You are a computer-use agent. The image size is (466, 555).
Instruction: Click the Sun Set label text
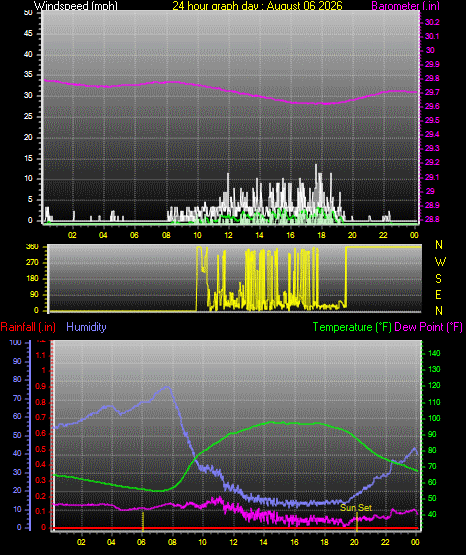356,508
